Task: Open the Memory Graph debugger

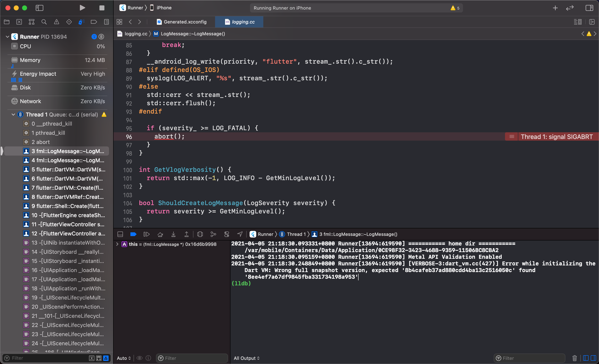Action: pyautogui.click(x=213, y=234)
